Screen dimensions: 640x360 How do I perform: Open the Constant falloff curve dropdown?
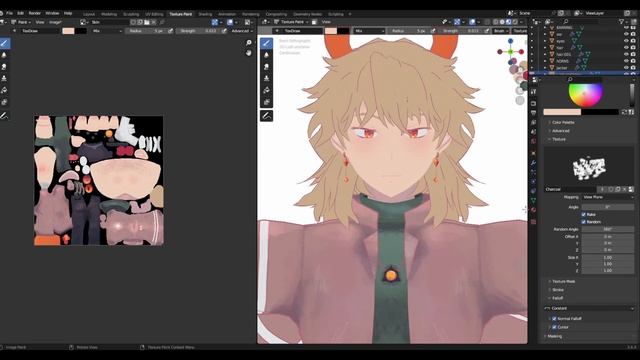pos(589,308)
